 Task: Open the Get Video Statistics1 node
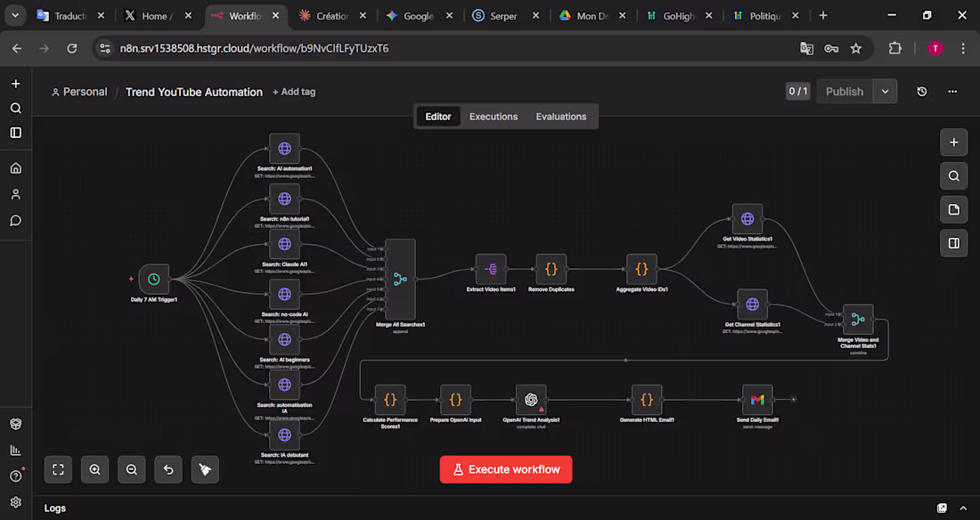747,219
